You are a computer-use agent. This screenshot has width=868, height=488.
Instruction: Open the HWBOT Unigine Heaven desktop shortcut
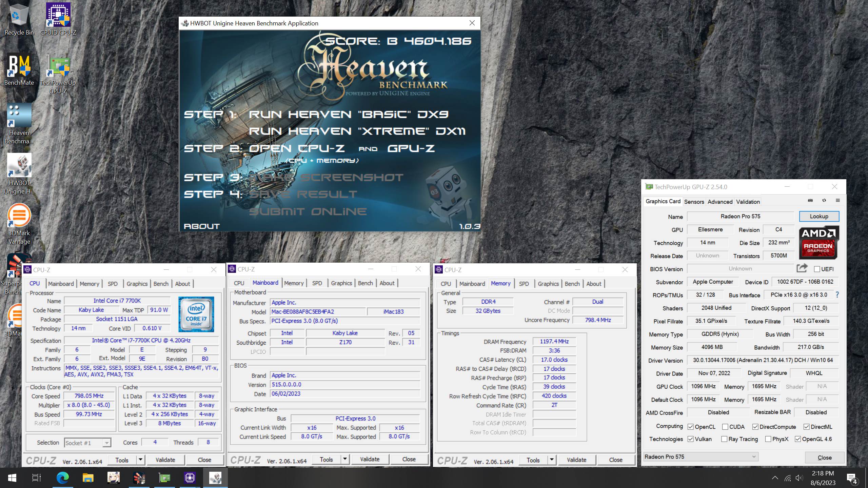(x=19, y=174)
